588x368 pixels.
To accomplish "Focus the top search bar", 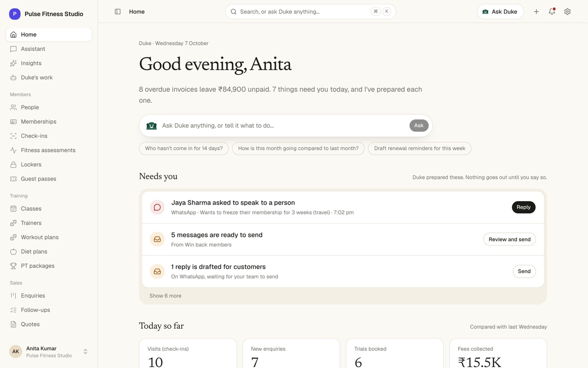I will pos(311,12).
